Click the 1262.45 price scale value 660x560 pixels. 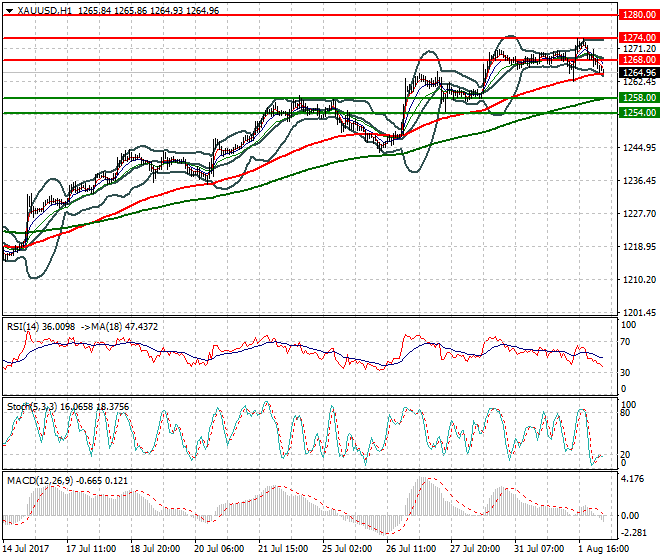(639, 82)
